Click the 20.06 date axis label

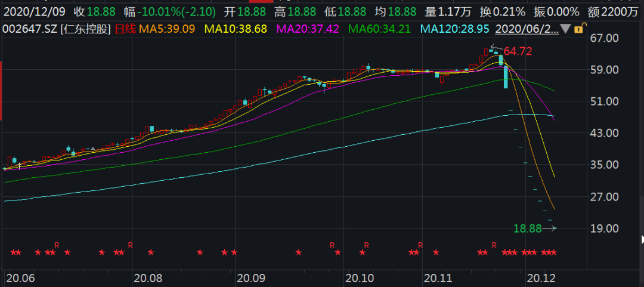pos(19,279)
